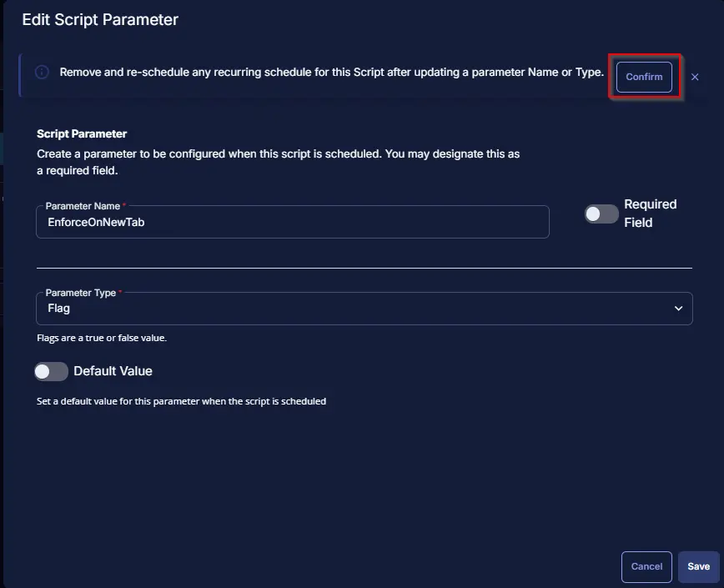Click the Confirm button in the banner
724x588 pixels.
pyautogui.click(x=644, y=77)
